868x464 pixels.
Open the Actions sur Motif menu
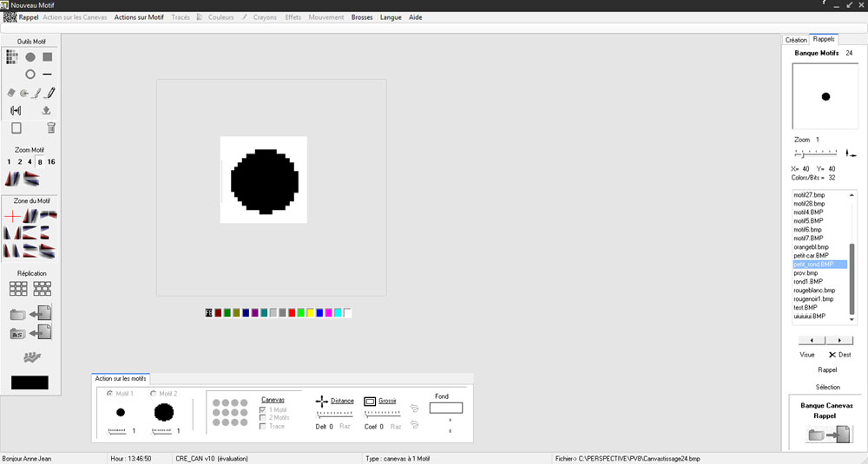click(x=139, y=17)
